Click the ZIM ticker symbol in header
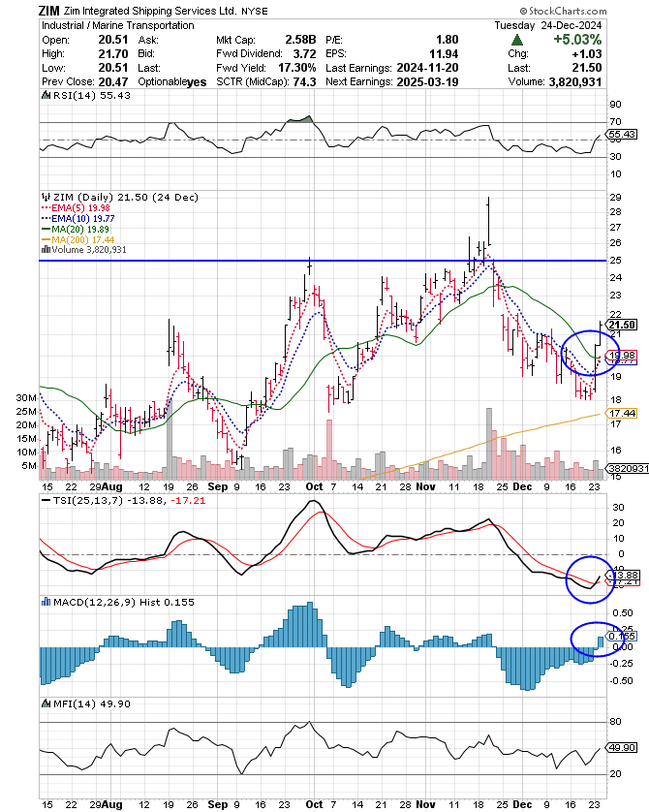 [49, 11]
